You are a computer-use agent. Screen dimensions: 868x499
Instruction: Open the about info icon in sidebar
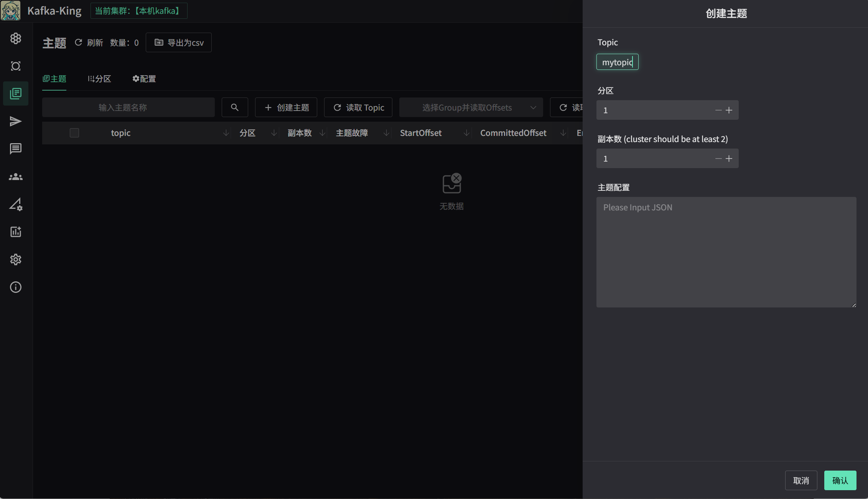click(x=16, y=287)
